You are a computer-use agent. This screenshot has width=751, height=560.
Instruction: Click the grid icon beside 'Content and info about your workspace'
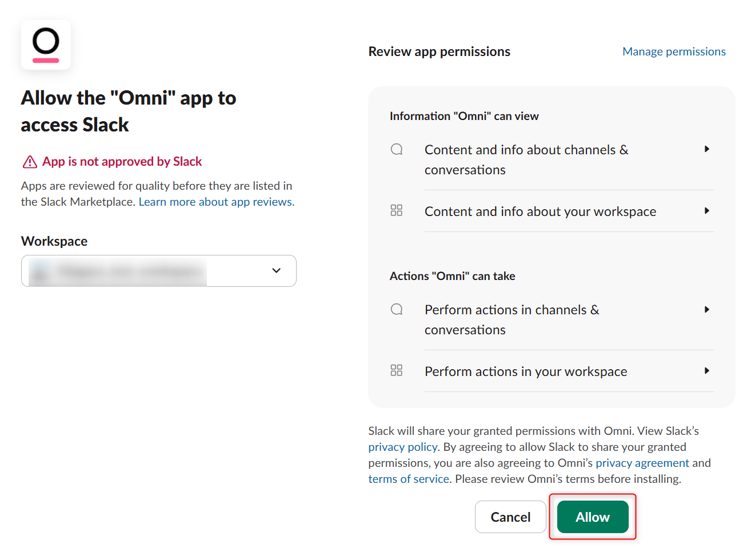(397, 210)
